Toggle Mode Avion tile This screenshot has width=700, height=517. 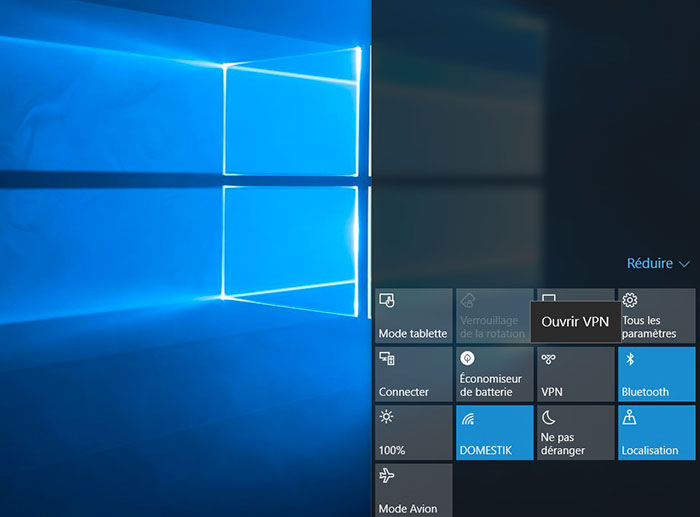(x=413, y=490)
